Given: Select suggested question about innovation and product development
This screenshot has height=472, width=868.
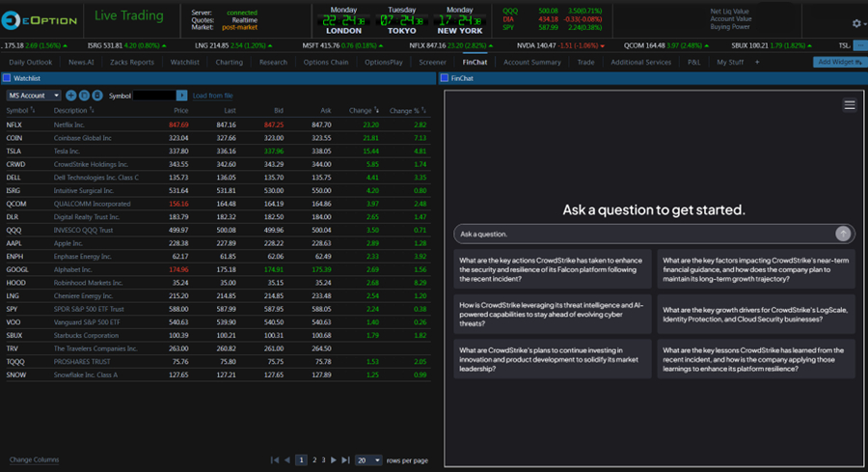Looking at the screenshot, I should click(x=553, y=359).
